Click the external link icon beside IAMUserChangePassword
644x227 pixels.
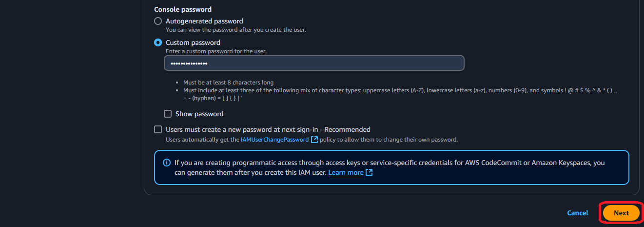click(x=314, y=140)
